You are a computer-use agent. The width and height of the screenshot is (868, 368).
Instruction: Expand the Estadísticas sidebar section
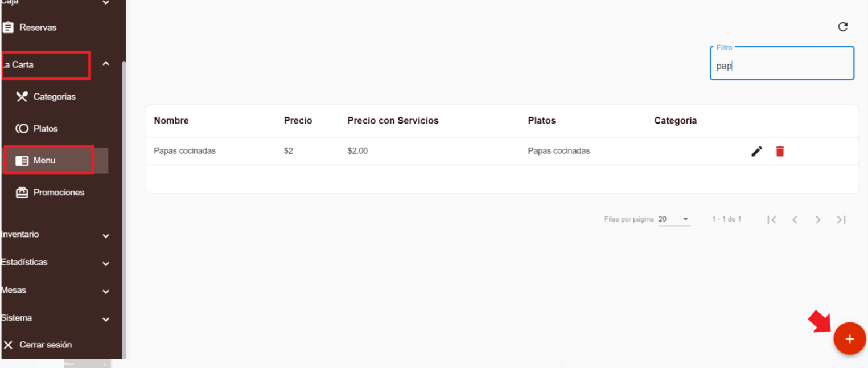click(x=106, y=263)
